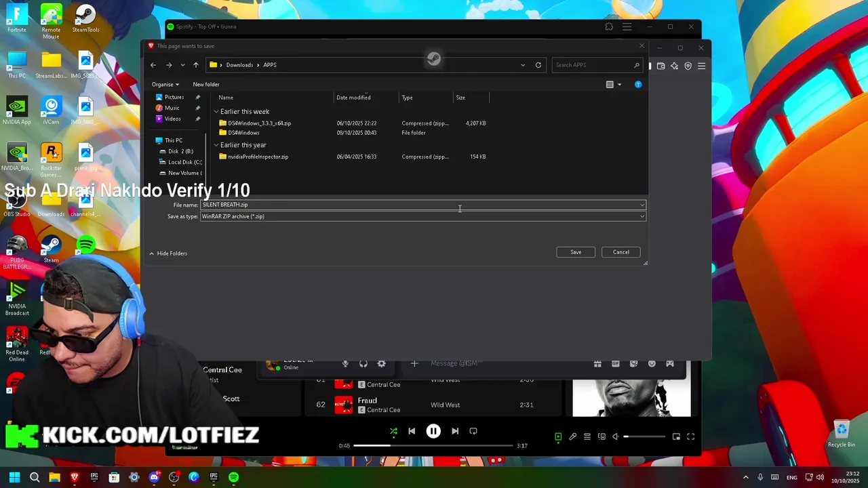Create a New folder
The height and width of the screenshot is (488, 868).
(x=206, y=85)
